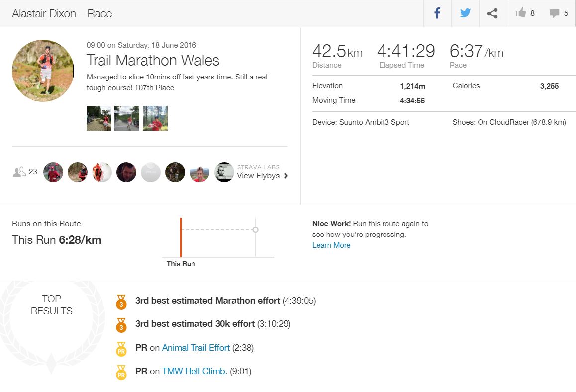Click the kudos people icon showing 23
576x392 pixels.
pyautogui.click(x=19, y=172)
